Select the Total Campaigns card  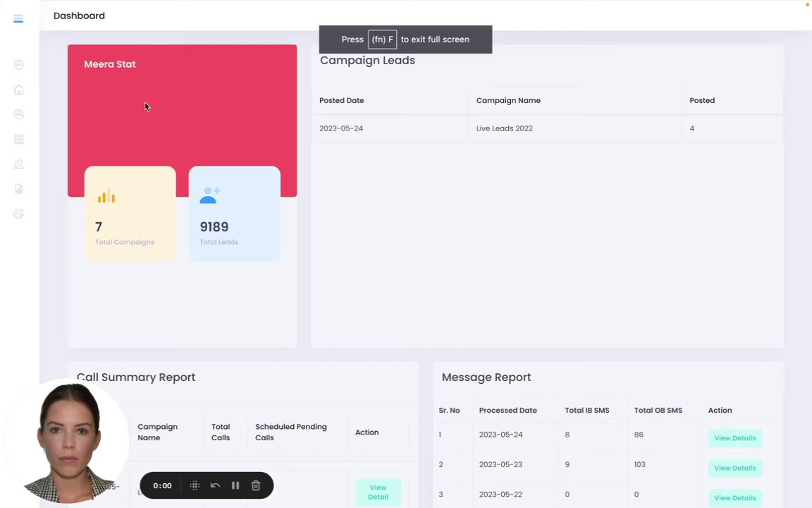coord(130,214)
